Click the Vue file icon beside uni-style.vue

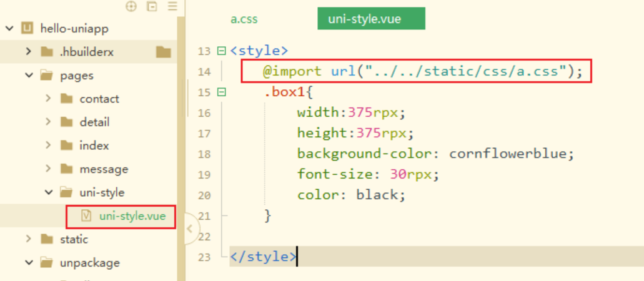[x=86, y=216]
